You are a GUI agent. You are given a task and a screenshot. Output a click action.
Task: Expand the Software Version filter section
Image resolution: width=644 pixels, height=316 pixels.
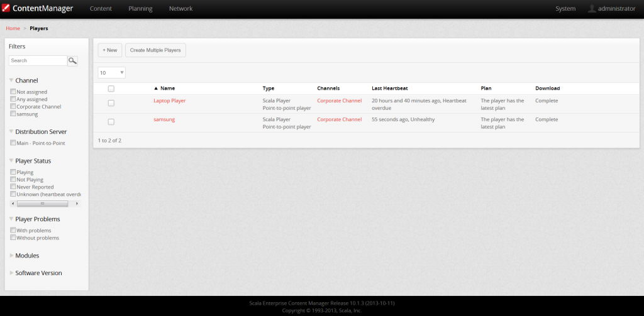(11, 273)
